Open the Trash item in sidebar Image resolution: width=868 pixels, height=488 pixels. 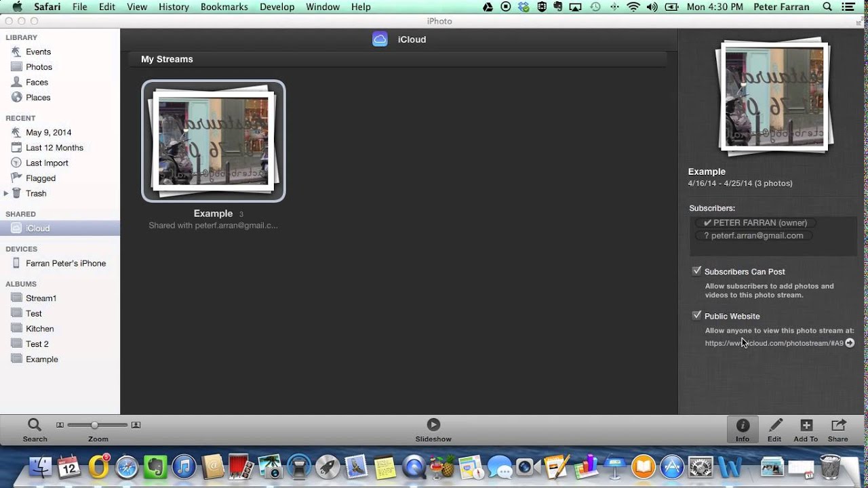click(36, 193)
